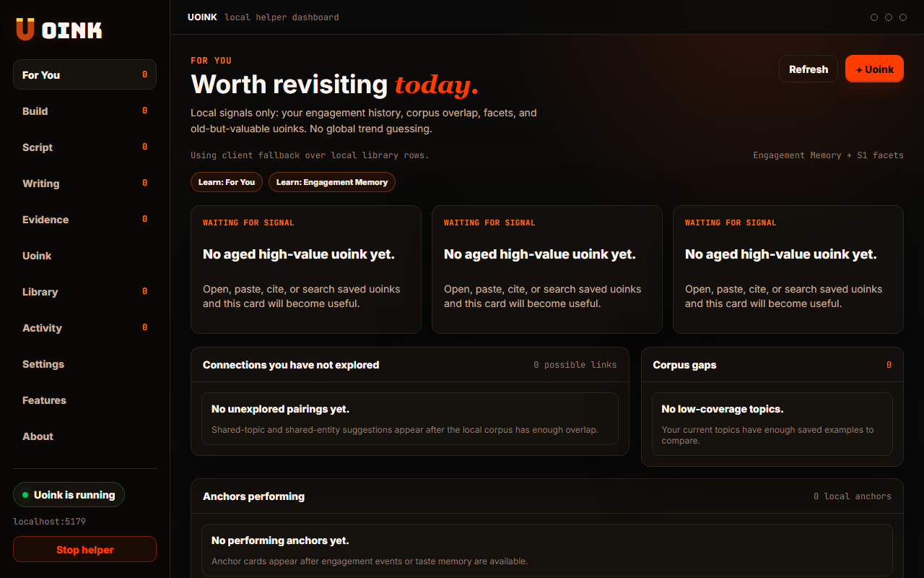Open Settings from the sidebar

click(84, 363)
